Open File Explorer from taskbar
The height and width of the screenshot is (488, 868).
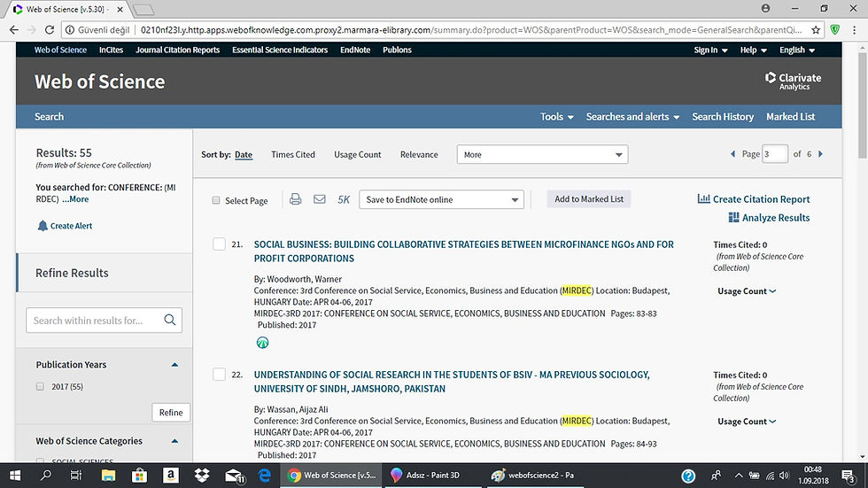point(108,476)
